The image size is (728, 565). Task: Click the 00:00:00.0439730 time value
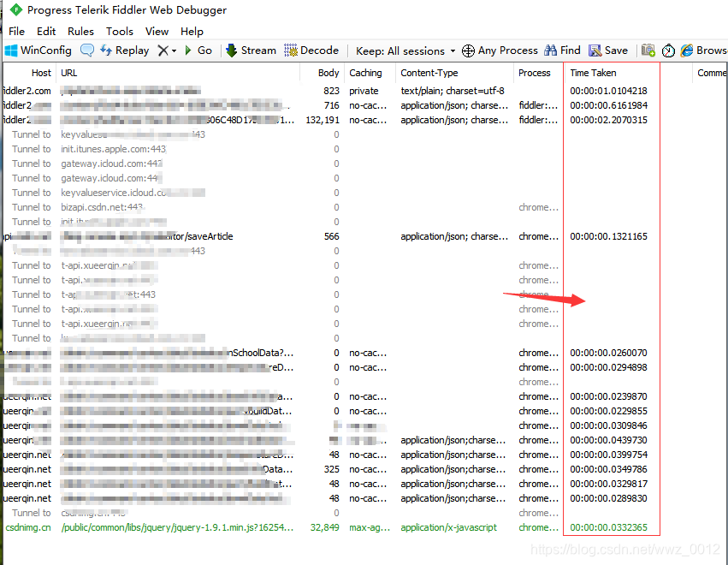[608, 440]
